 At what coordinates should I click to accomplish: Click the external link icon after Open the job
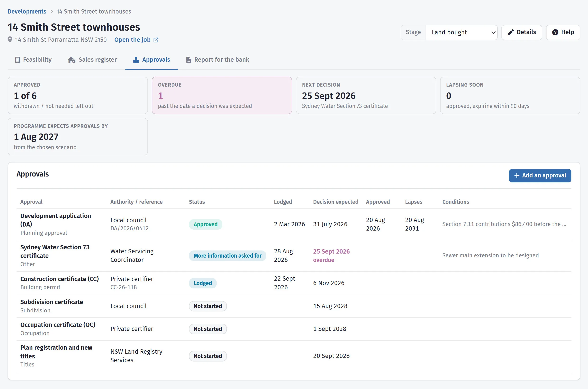click(x=156, y=40)
